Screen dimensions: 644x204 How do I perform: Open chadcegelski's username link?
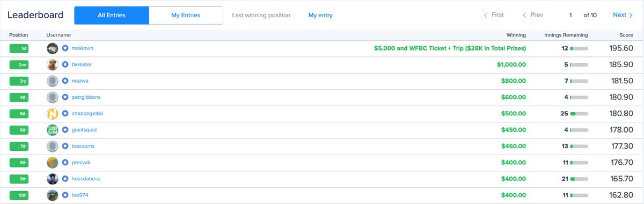click(88, 114)
